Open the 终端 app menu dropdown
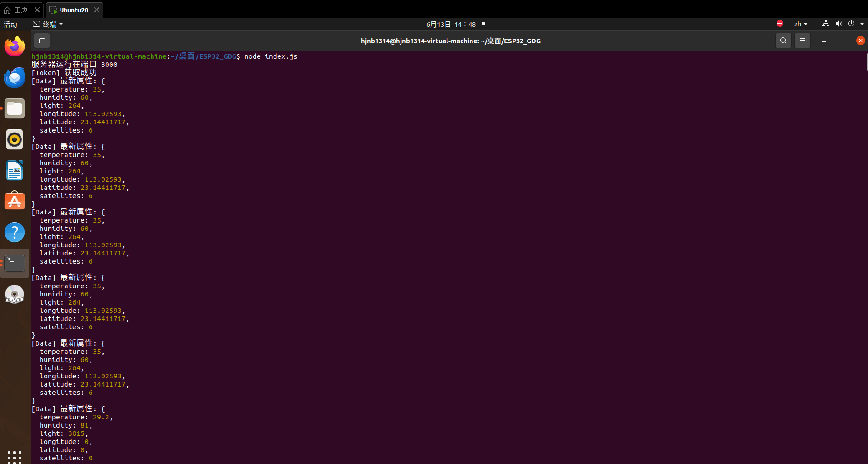The height and width of the screenshot is (464, 868). (x=48, y=24)
